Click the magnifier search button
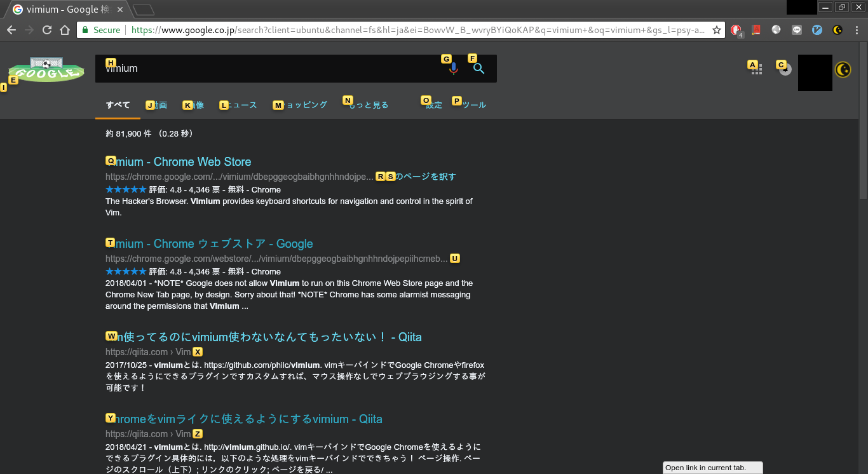 (479, 69)
